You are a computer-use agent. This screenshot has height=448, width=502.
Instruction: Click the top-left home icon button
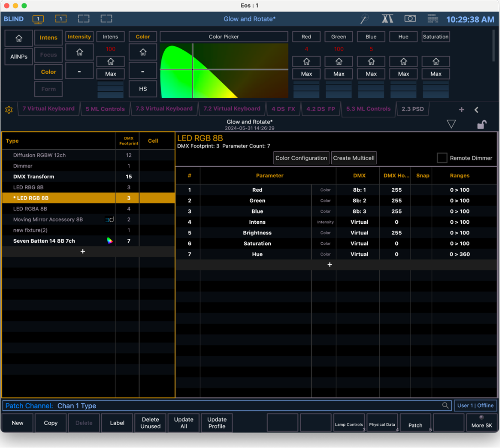tap(19, 39)
